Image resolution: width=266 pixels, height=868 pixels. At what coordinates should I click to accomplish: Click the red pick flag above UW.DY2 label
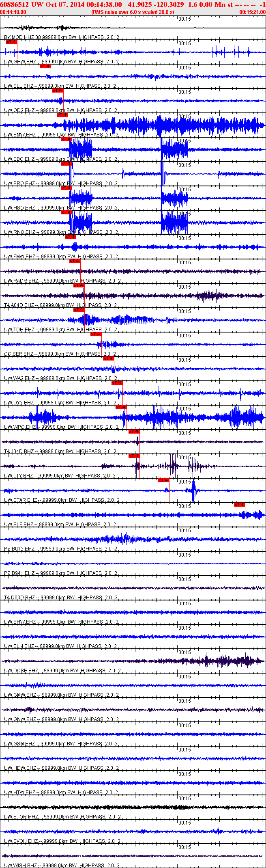point(117,382)
